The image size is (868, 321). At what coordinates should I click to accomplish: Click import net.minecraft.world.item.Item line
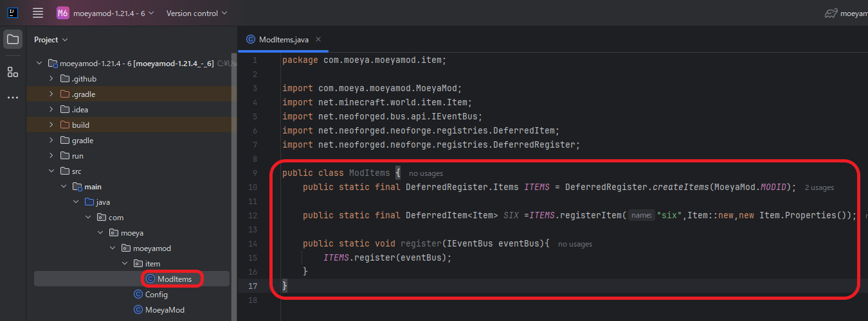(377, 102)
